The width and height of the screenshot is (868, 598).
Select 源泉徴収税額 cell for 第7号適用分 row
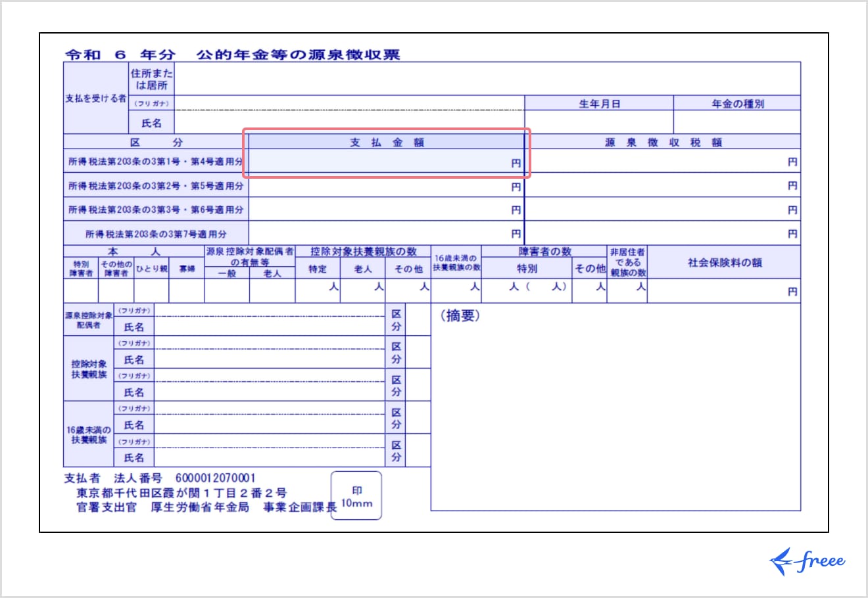click(662, 233)
